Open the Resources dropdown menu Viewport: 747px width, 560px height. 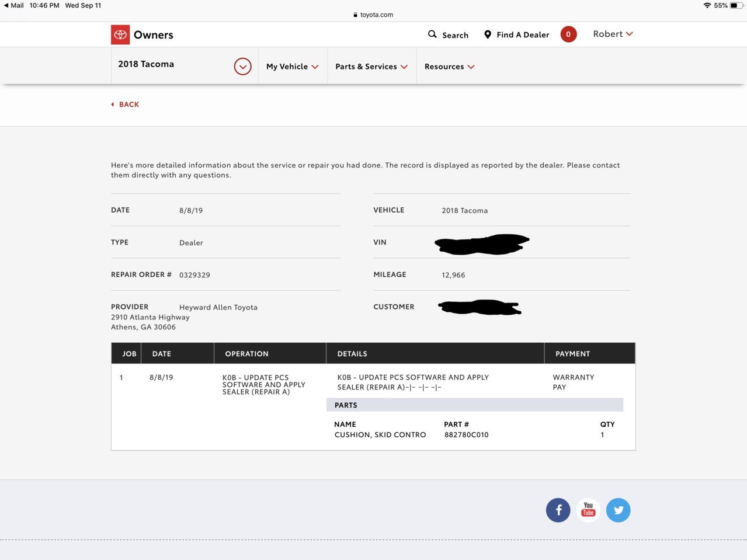[450, 67]
